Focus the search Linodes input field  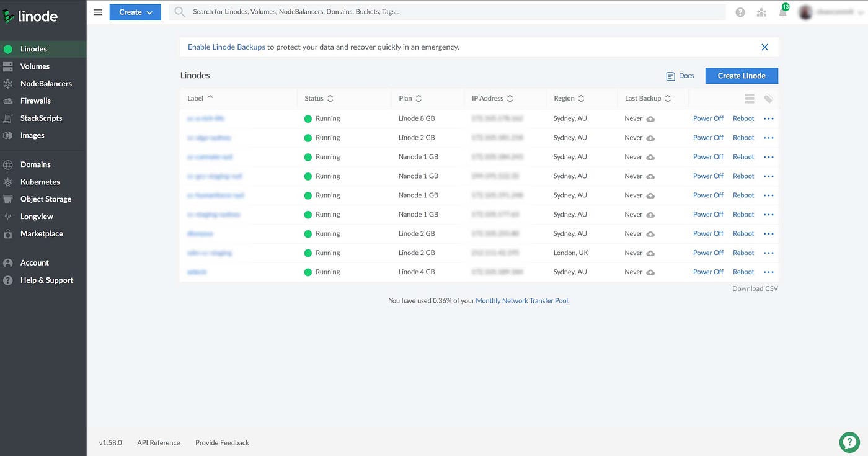pos(447,12)
